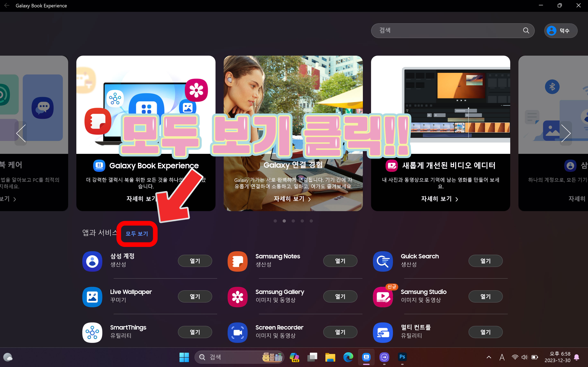
Task: Click the Samsung Notes app icon
Action: coord(237,261)
